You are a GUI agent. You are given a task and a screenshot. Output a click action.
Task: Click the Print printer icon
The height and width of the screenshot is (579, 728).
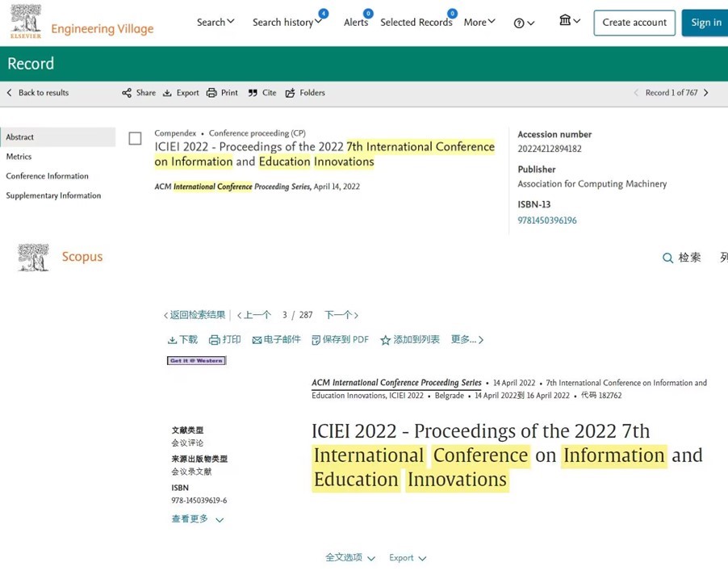(211, 93)
